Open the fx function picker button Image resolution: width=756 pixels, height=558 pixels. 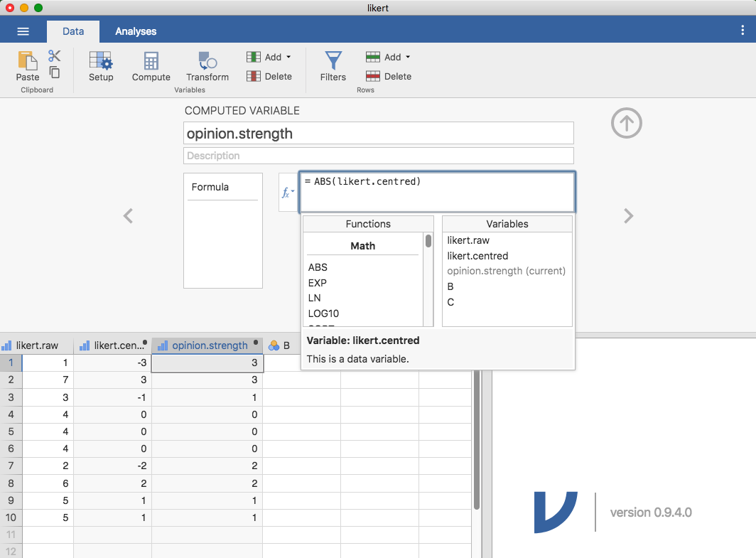(x=288, y=193)
